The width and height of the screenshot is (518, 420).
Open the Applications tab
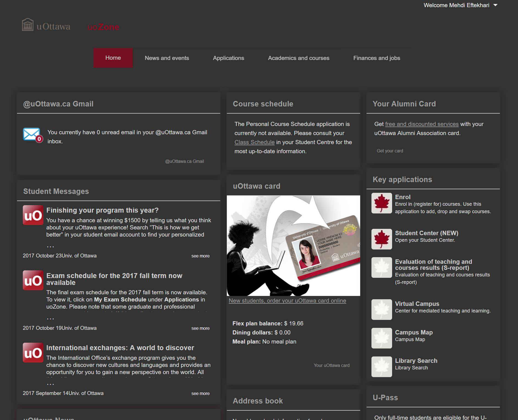point(228,58)
